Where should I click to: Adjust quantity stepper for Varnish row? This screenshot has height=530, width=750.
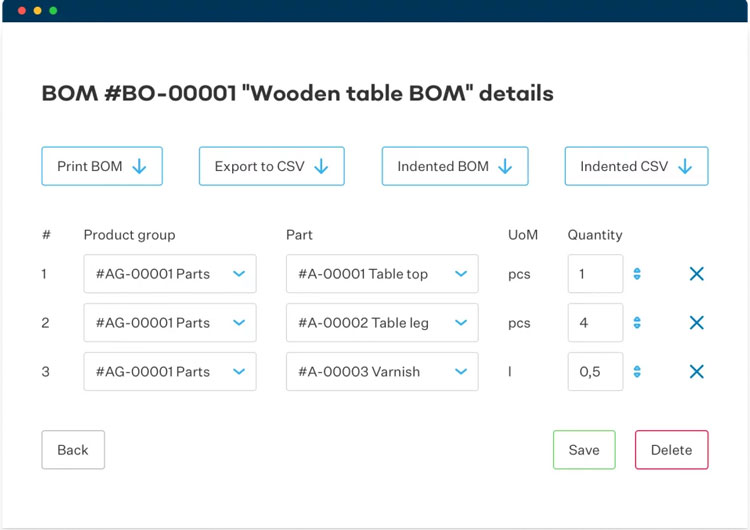[x=637, y=372]
